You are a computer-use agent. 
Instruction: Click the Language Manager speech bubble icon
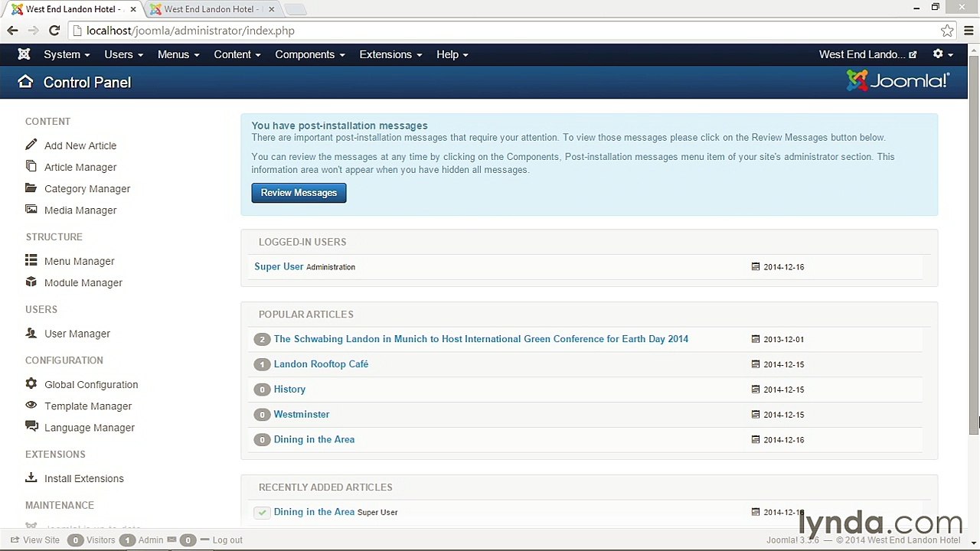pyautogui.click(x=31, y=426)
